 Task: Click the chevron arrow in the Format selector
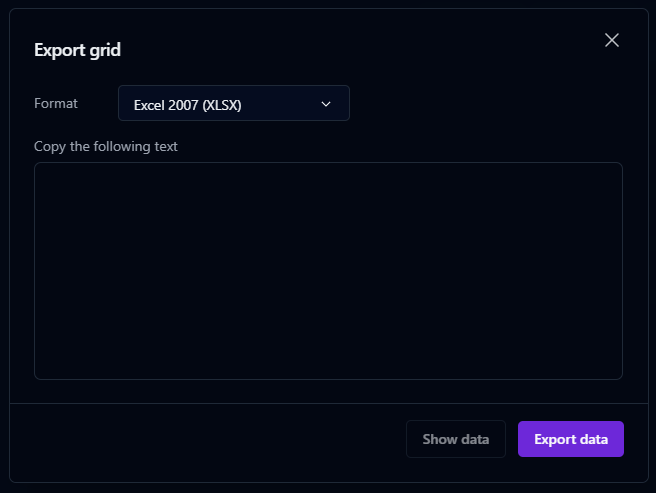click(x=325, y=103)
